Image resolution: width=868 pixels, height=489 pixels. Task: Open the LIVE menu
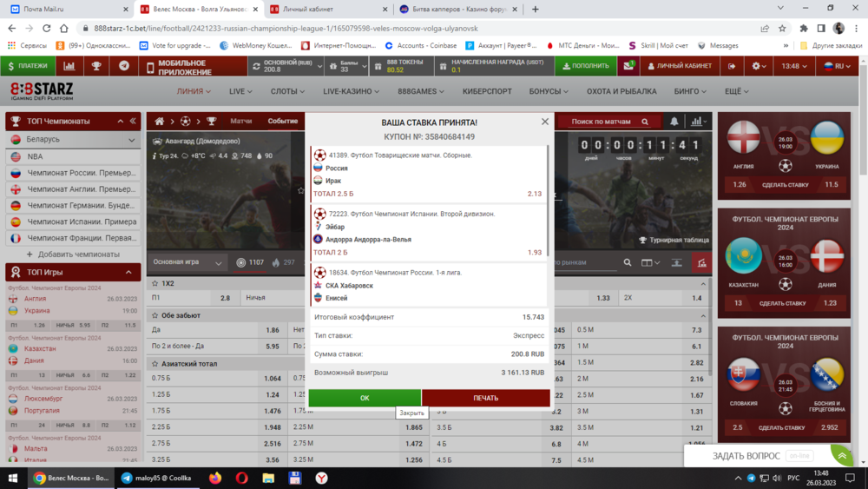point(240,91)
